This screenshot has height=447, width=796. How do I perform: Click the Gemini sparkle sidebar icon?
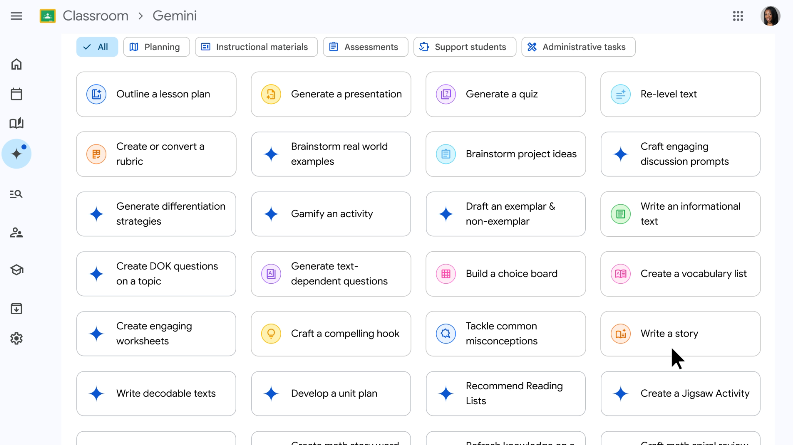(x=16, y=154)
